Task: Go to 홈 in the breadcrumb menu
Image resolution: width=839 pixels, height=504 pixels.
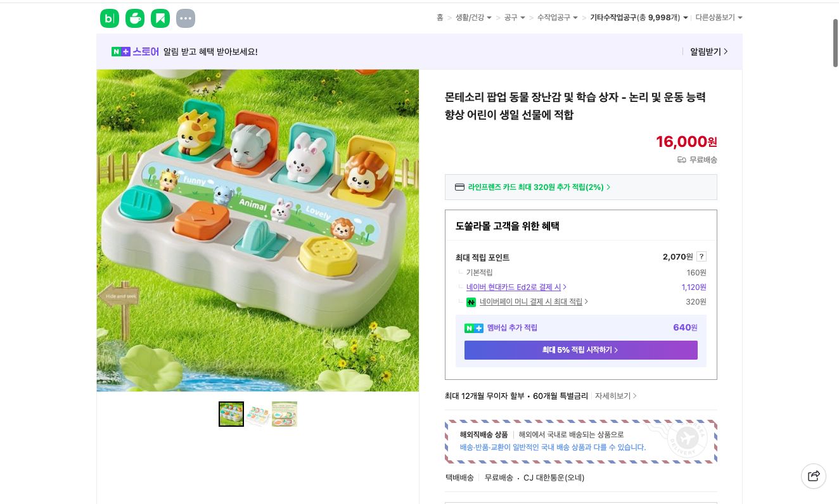Action: click(440, 18)
